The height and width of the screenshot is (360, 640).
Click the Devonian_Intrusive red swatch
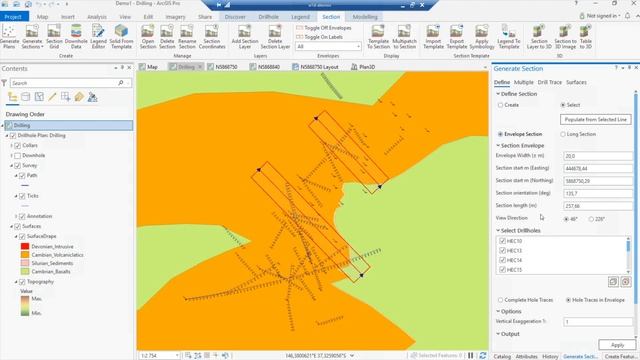[25, 246]
